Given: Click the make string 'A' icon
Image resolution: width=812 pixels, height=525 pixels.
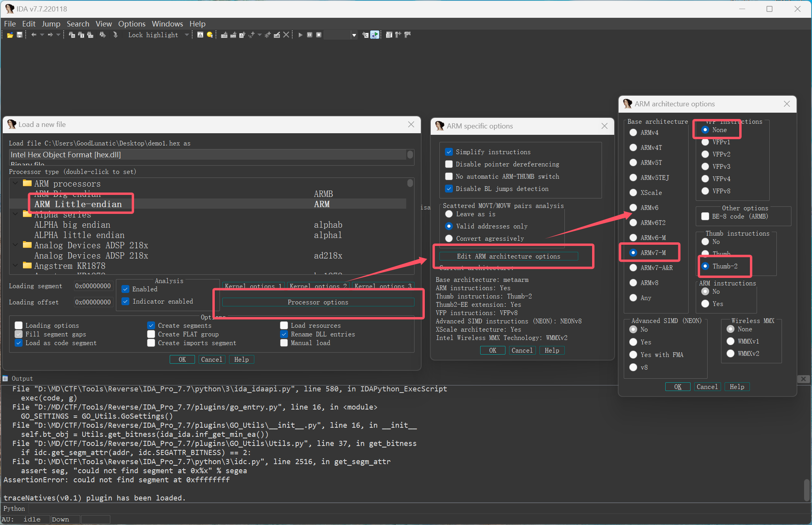Looking at the screenshot, I should [x=242, y=35].
